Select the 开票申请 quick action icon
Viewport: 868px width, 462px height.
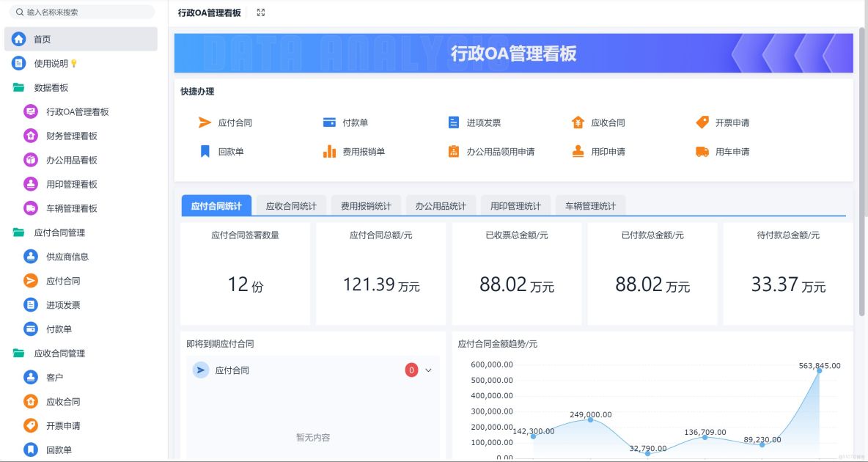point(703,122)
